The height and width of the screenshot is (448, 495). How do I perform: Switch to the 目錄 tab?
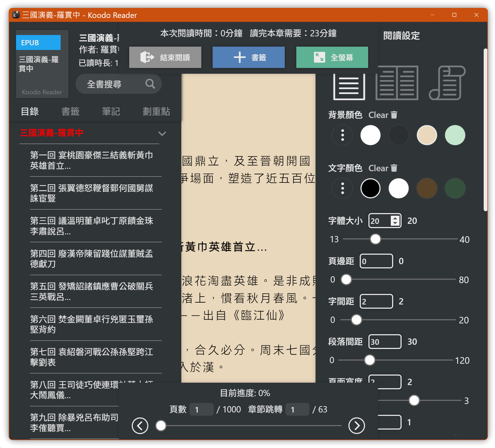30,111
